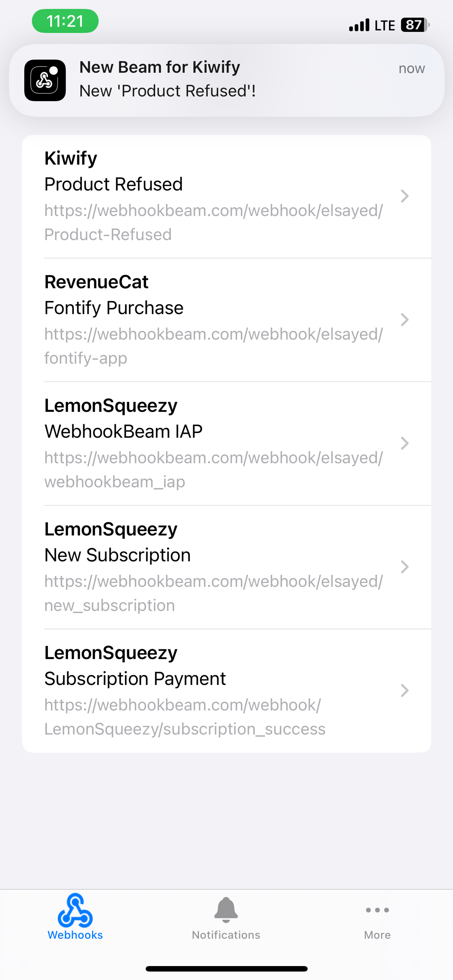
Task: Open the Product-Refused webhook URL
Action: click(213, 222)
